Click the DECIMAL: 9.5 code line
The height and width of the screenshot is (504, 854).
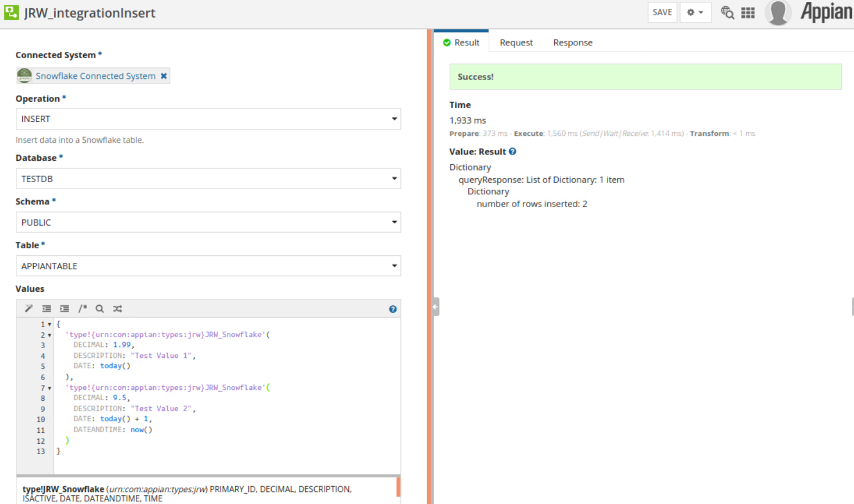[x=102, y=398]
